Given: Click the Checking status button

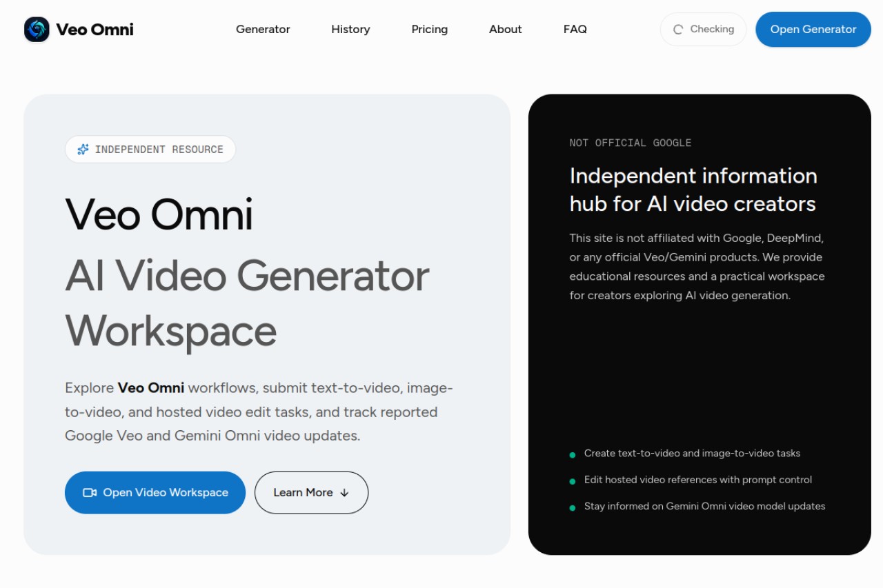Looking at the screenshot, I should pos(704,30).
